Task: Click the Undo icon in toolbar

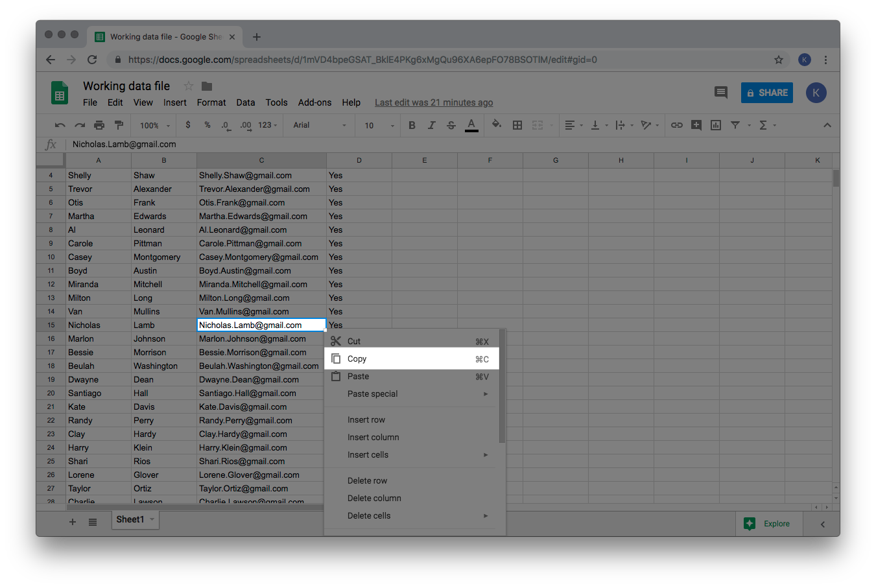Action: point(60,125)
